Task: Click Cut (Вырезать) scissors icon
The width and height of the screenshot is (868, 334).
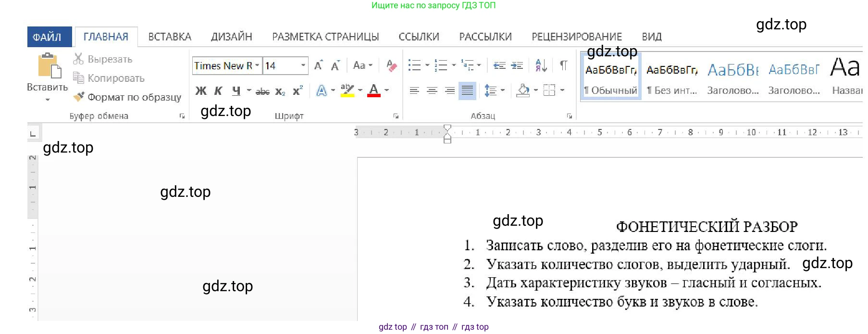Action: pos(78,59)
